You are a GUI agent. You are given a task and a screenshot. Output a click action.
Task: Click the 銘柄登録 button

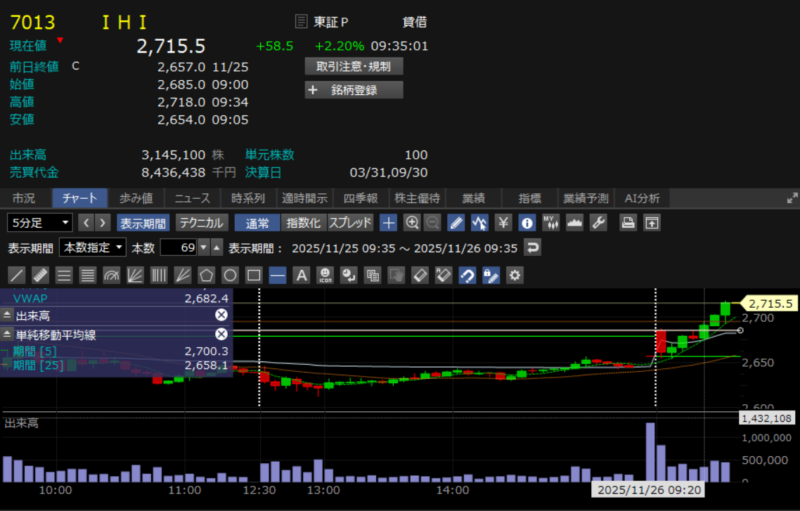353,90
